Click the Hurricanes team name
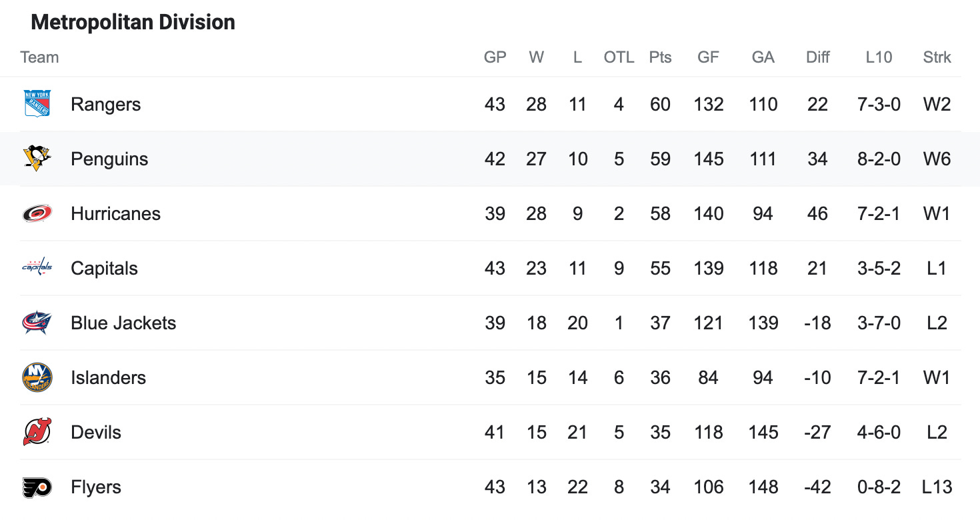This screenshot has width=980, height=520. (115, 214)
